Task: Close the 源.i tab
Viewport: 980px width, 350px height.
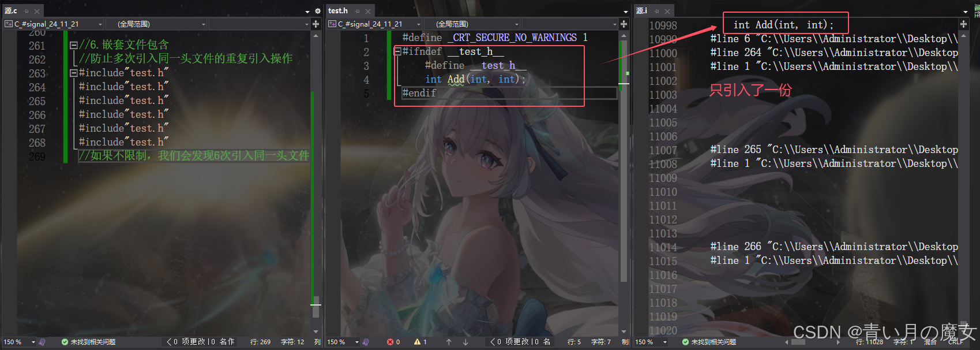Action: pos(667,11)
